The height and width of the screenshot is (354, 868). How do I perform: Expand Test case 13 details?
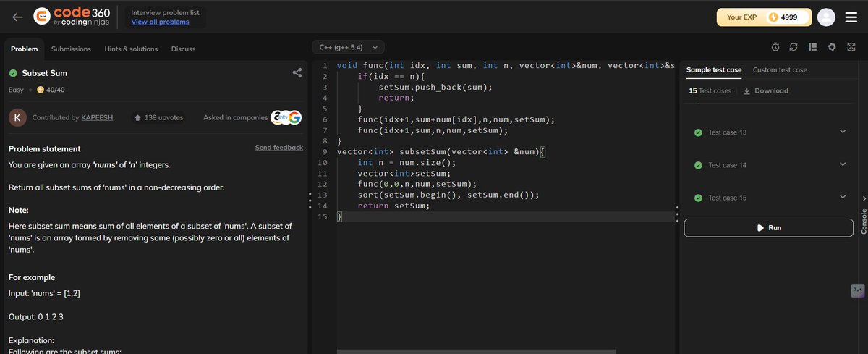point(842,132)
